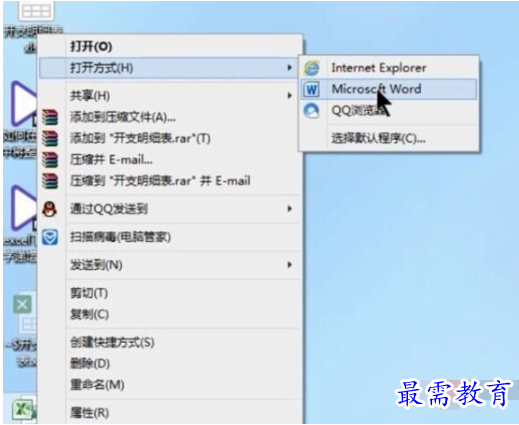Open the file with Microsoft Word
The image size is (519, 425).
pyautogui.click(x=389, y=89)
